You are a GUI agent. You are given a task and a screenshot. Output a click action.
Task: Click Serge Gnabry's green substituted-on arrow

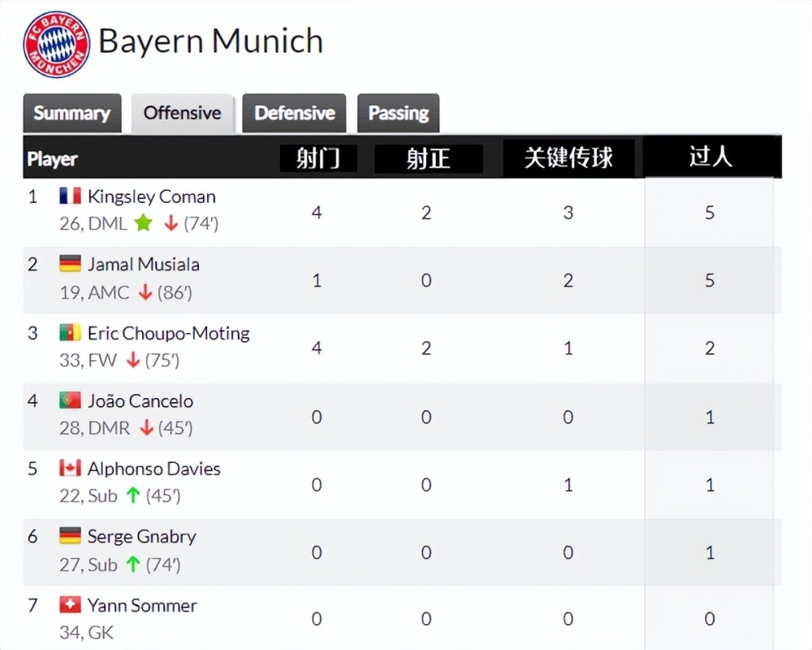tap(133, 564)
